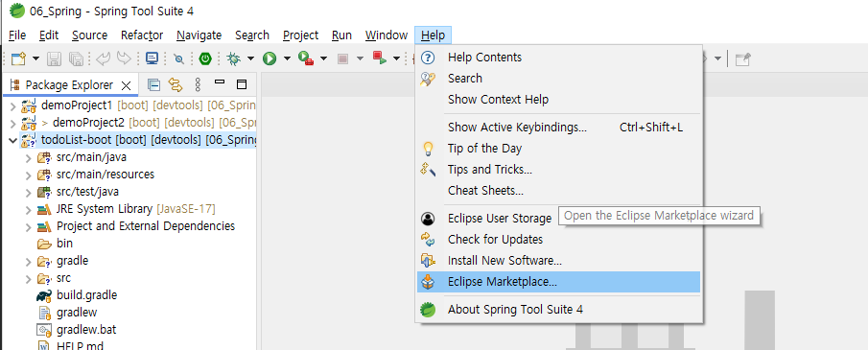Click the Debug bug icon in toolbar

234,58
